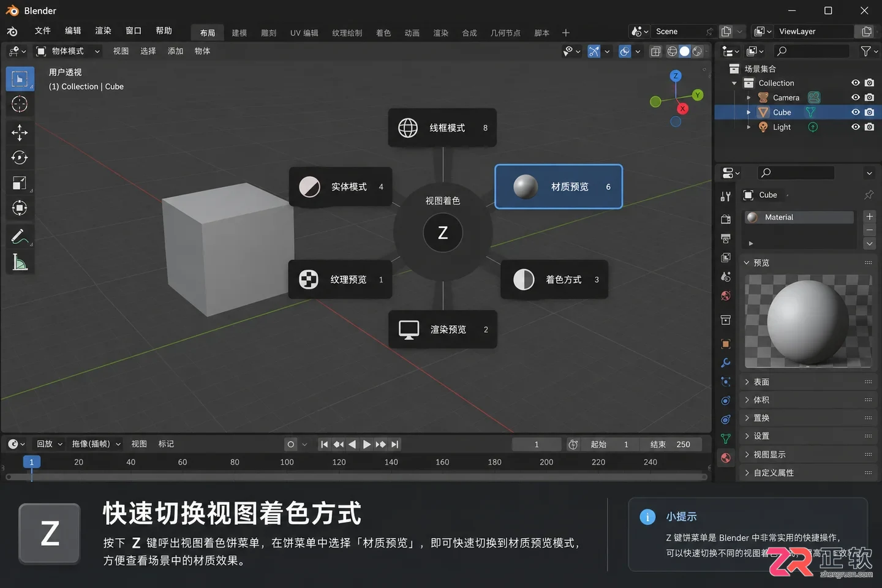
Task: Collapse the Collection in outliner
Action: [734, 83]
